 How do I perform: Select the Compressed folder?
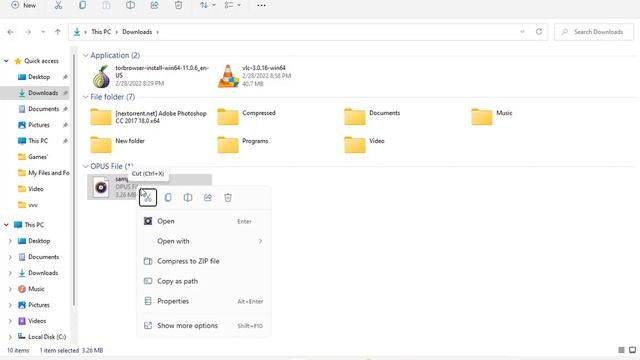click(247, 117)
